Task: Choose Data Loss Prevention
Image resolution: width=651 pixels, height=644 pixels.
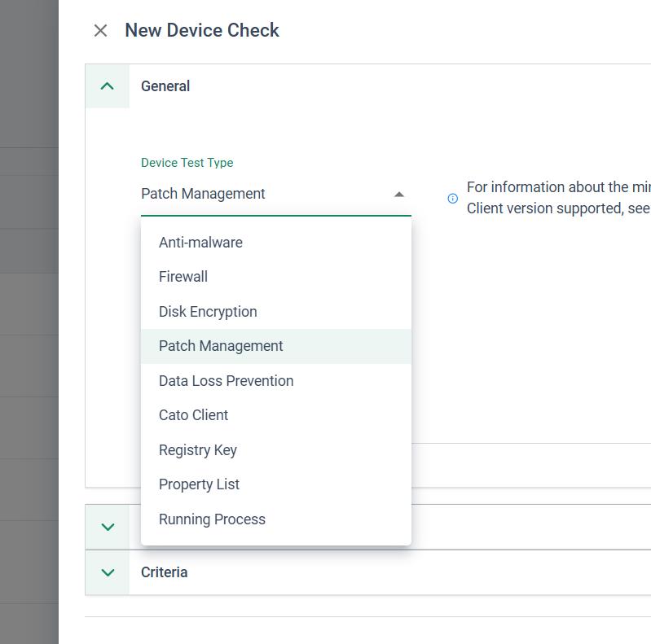Action: tap(226, 381)
